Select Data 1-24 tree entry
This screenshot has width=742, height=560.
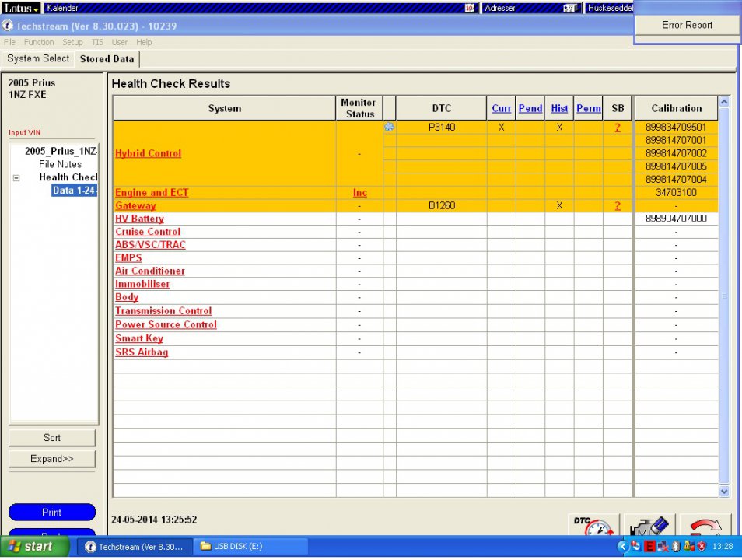(x=75, y=191)
